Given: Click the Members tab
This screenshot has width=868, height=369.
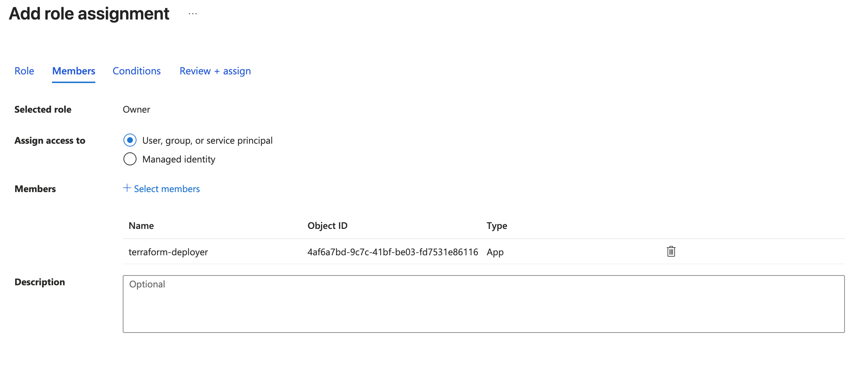Looking at the screenshot, I should (74, 71).
